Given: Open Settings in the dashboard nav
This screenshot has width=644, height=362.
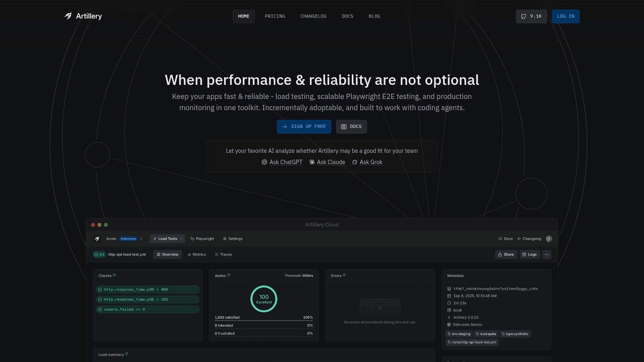Looking at the screenshot, I should [233, 239].
